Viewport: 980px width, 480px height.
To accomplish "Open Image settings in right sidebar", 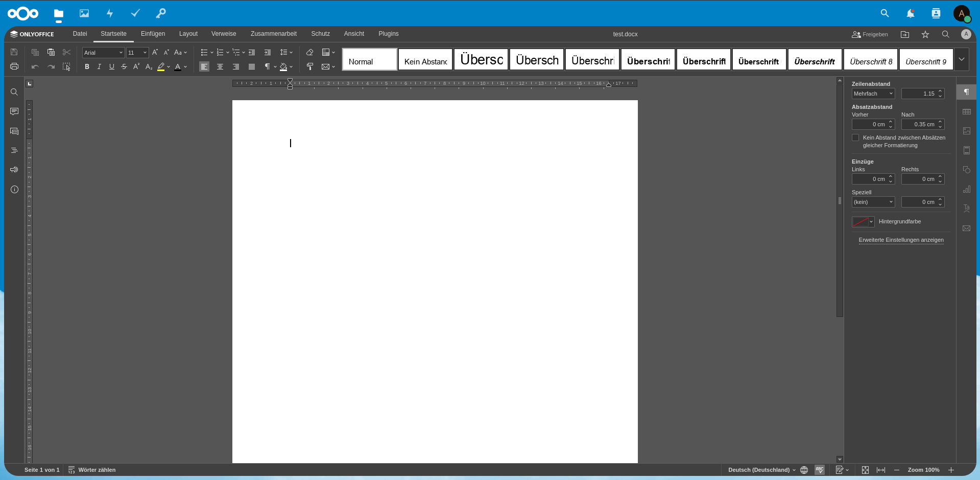I will 966,131.
